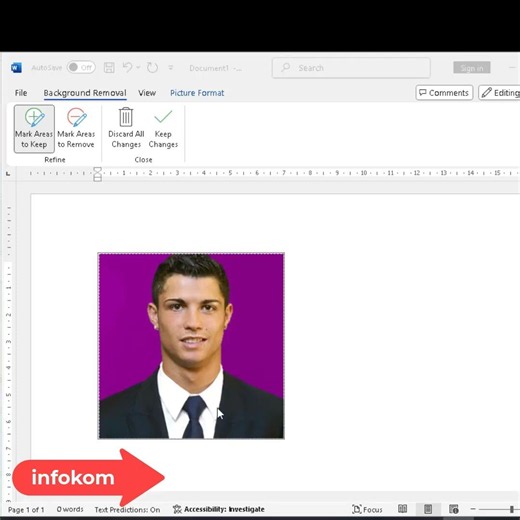Switch to Read Mode view icon
520x520 pixels.
(403, 509)
